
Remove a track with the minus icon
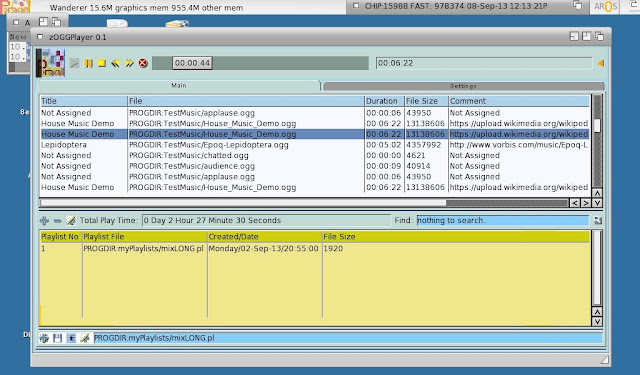coord(58,221)
